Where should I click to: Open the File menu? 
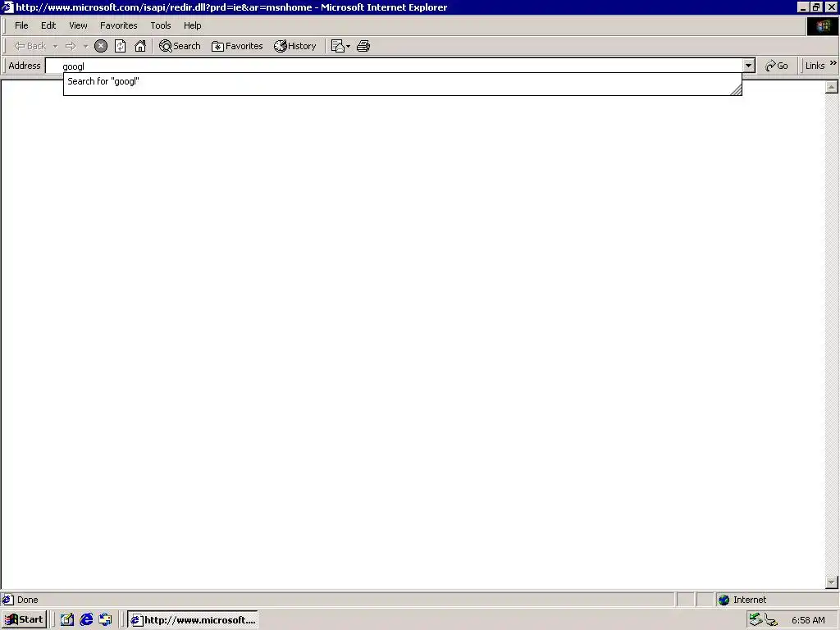[x=21, y=25]
